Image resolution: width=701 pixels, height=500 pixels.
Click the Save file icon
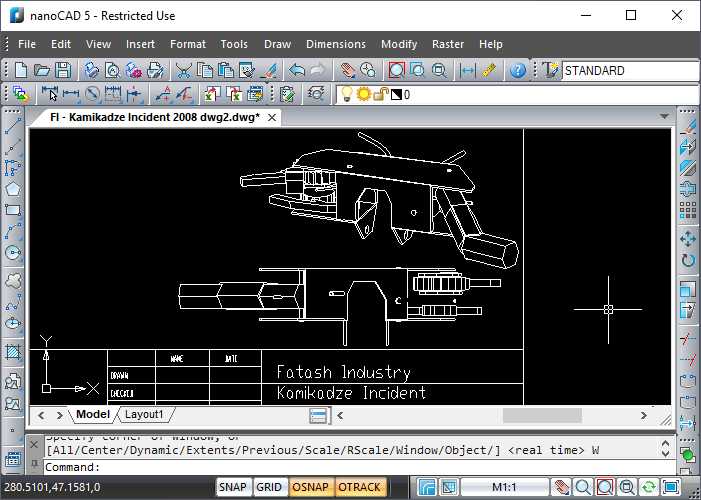coord(63,71)
